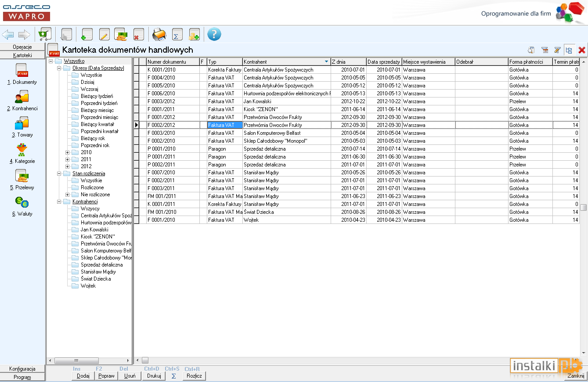Switch to the Program sidebar tab
The width and height of the screenshot is (588, 382).
tap(22, 377)
